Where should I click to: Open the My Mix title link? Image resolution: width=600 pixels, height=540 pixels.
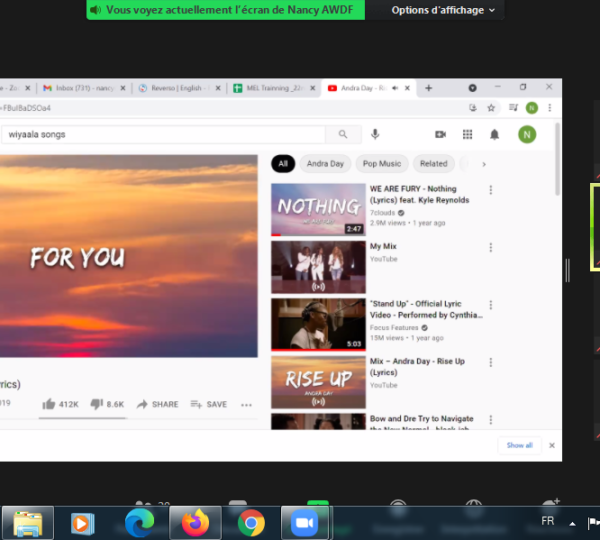pyautogui.click(x=383, y=246)
